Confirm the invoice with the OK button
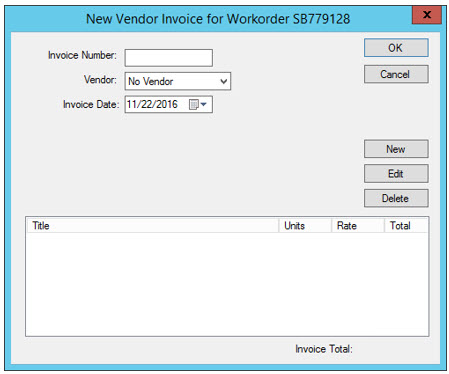This screenshot has height=374, width=449. coord(396,48)
